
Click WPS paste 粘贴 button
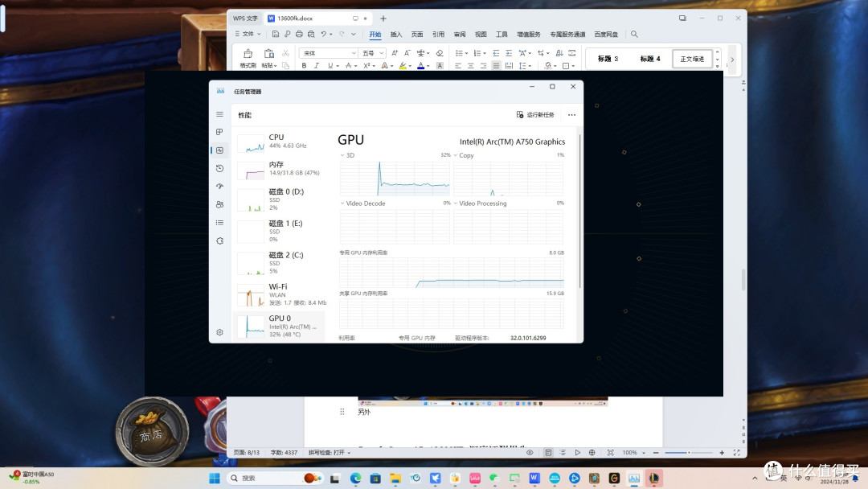(268, 58)
